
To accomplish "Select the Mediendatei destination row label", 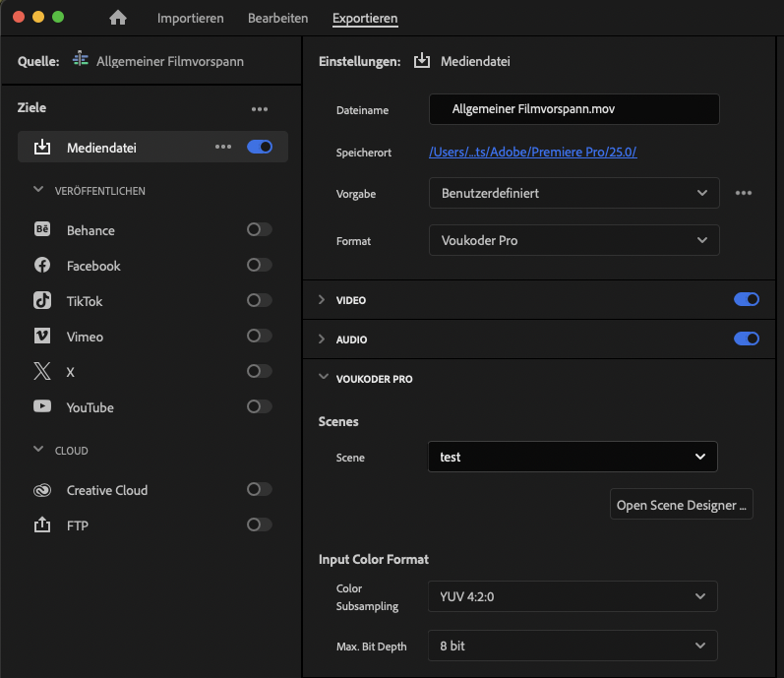I will [x=101, y=148].
